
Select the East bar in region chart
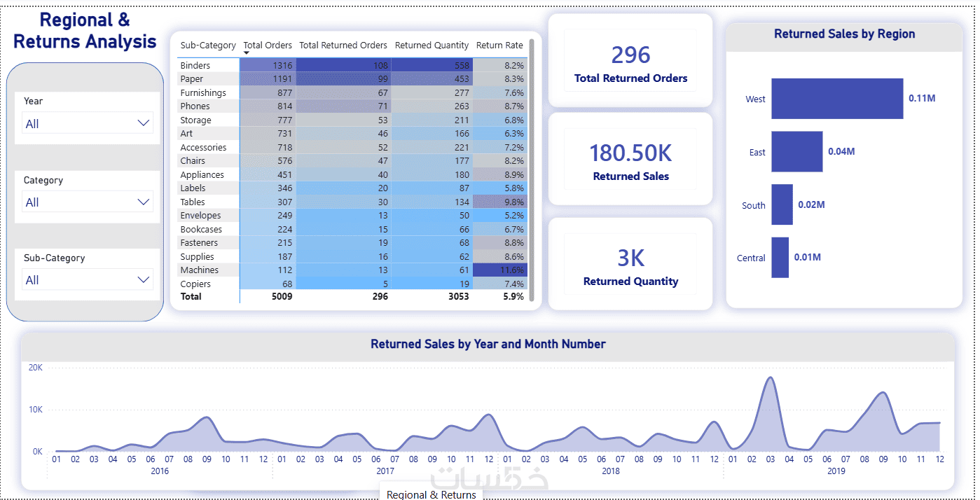click(797, 151)
